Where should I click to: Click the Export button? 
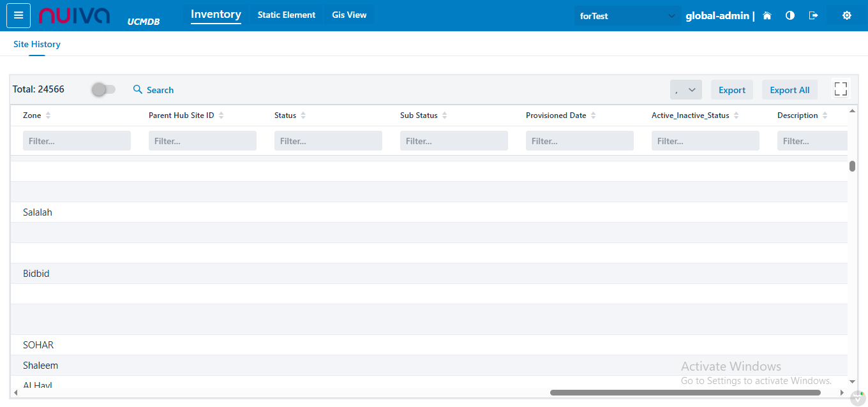731,90
